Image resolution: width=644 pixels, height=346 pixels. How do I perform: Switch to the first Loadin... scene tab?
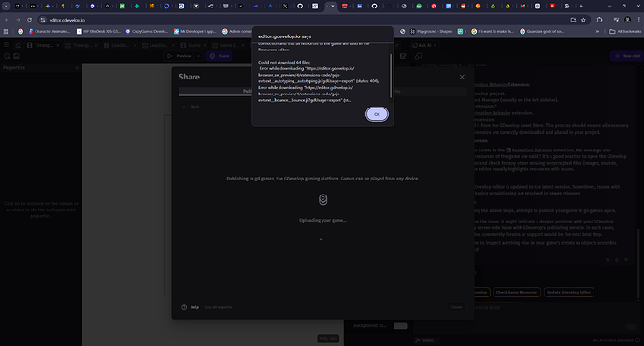[x=120, y=45]
